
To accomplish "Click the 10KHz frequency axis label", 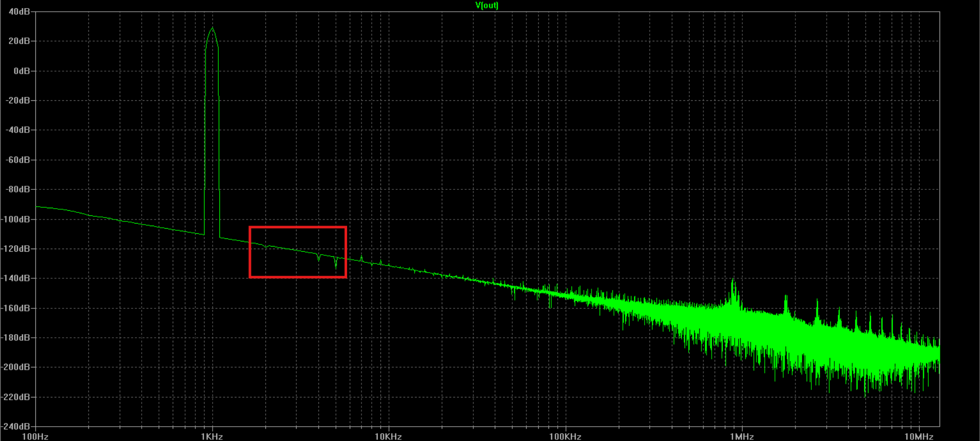I will click(x=388, y=436).
